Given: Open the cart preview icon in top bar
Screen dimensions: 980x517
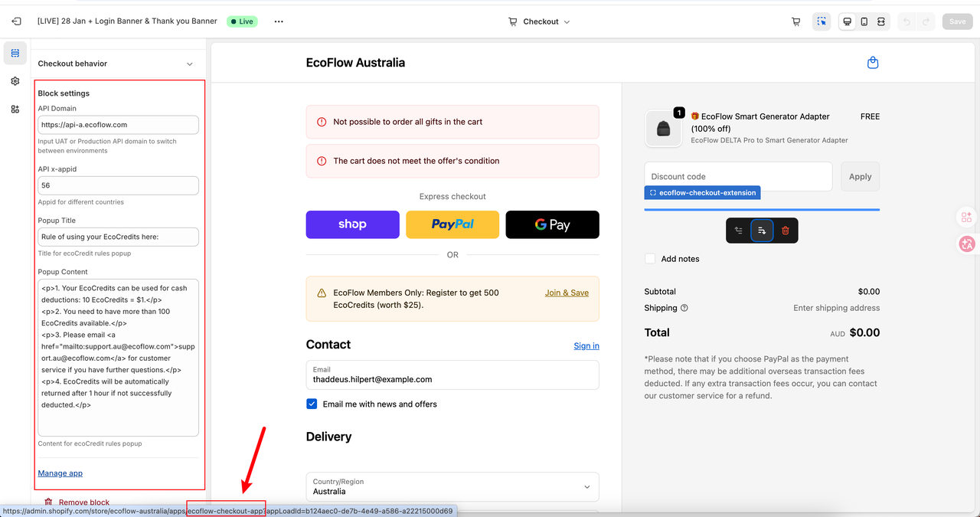Looking at the screenshot, I should [796, 21].
